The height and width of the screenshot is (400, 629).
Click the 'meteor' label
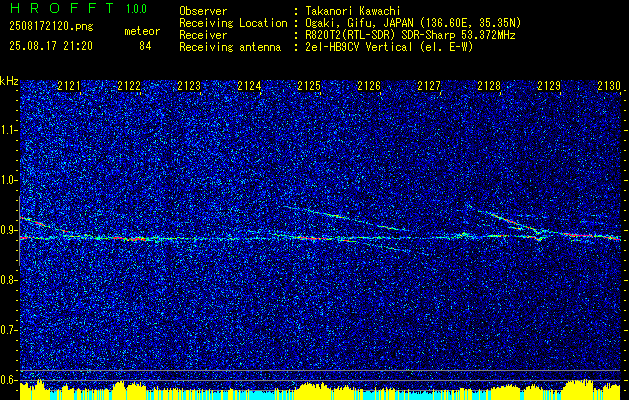[142, 31]
